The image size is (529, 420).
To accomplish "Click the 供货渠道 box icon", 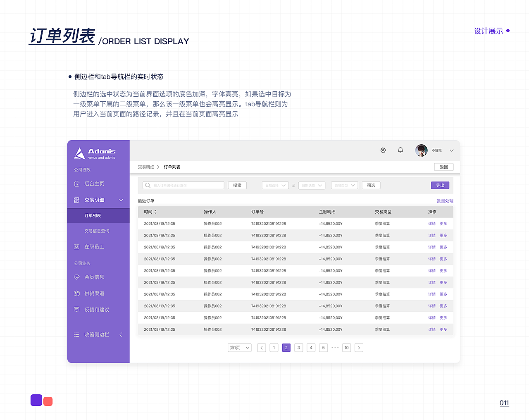I will 76,294.
